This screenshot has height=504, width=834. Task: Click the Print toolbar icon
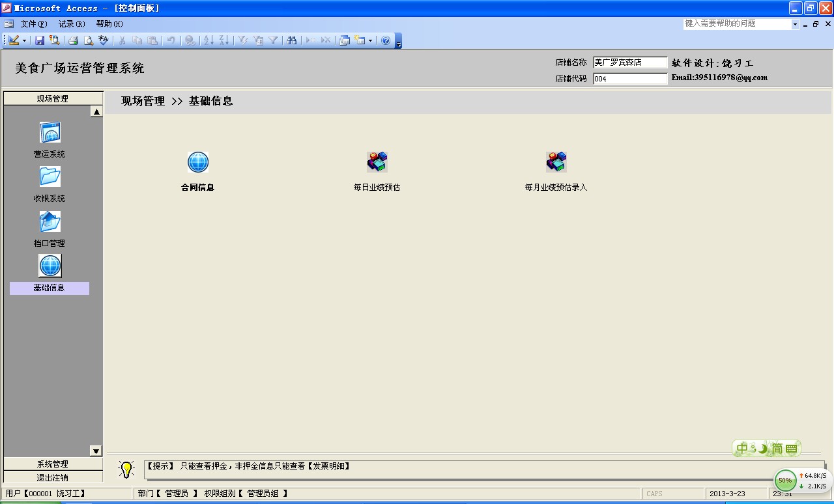(x=74, y=40)
